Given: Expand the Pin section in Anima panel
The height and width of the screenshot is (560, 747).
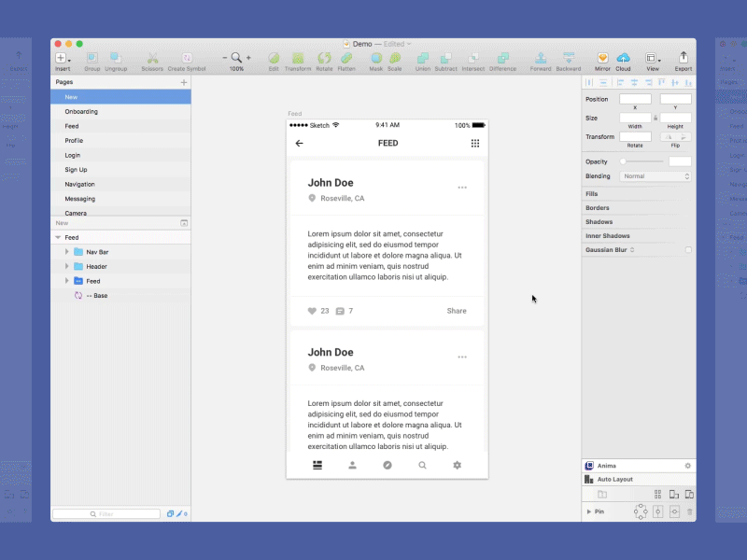Looking at the screenshot, I should (590, 511).
